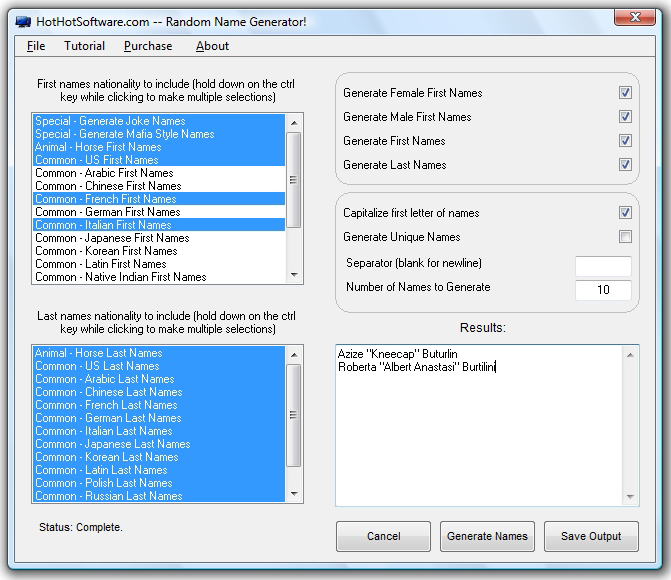The height and width of the screenshot is (580, 671).
Task: Select Common - German First Names entry
Action: pyautogui.click(x=108, y=212)
